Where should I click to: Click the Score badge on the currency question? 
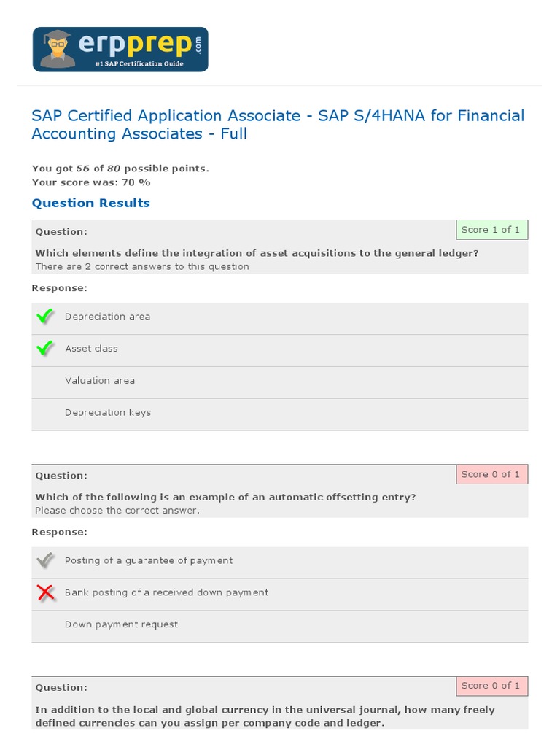point(491,686)
